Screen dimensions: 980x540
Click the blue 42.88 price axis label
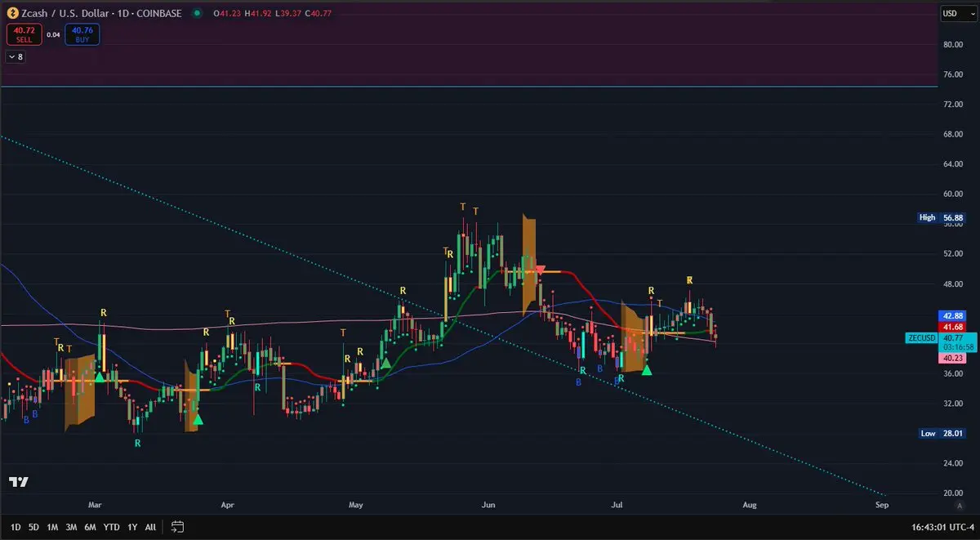953,315
